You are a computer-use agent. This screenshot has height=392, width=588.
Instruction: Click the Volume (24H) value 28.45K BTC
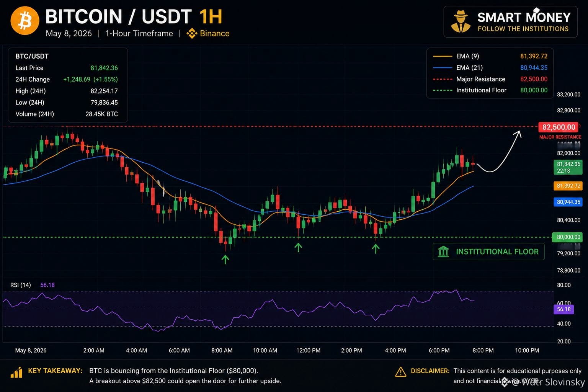[102, 114]
